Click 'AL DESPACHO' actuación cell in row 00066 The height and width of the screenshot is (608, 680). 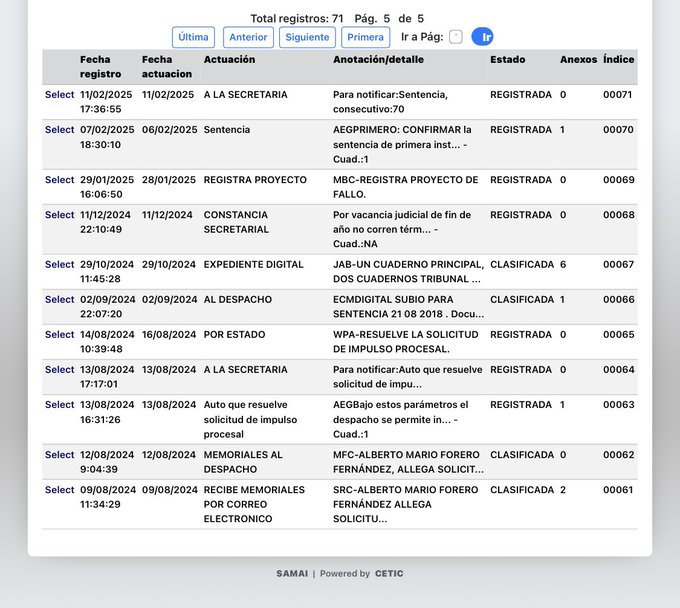tap(238, 299)
